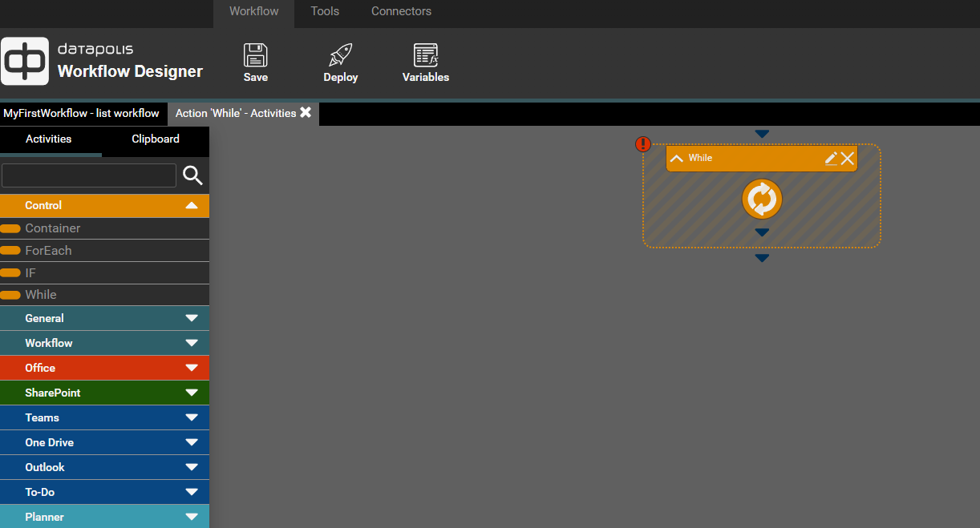
Task: Switch to the Clipboard tab
Action: [156, 139]
